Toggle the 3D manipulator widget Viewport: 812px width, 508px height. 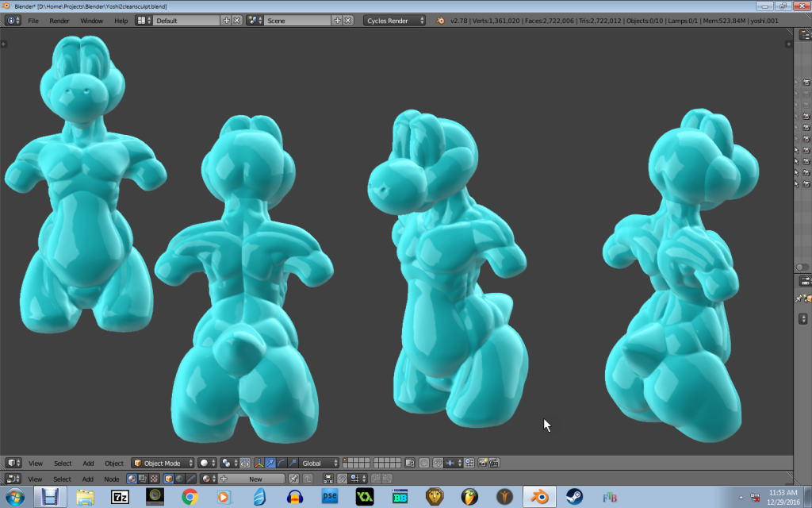259,463
